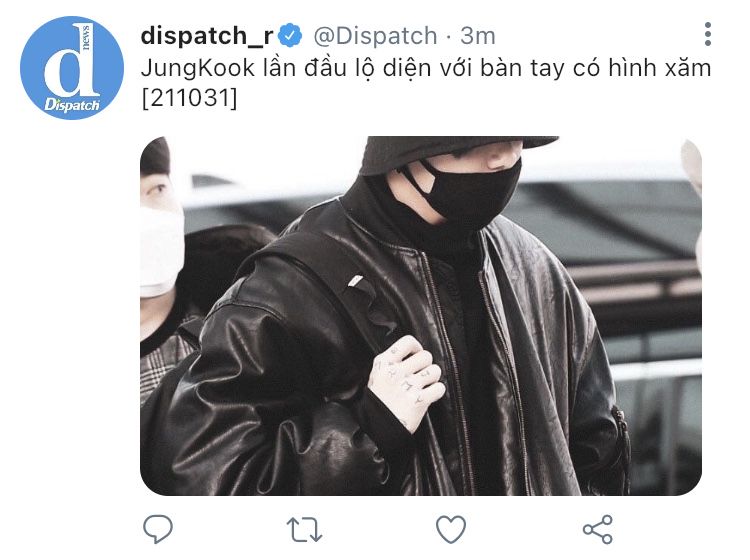Open the three-dot more options menu
750x560 pixels.
pos(707,34)
